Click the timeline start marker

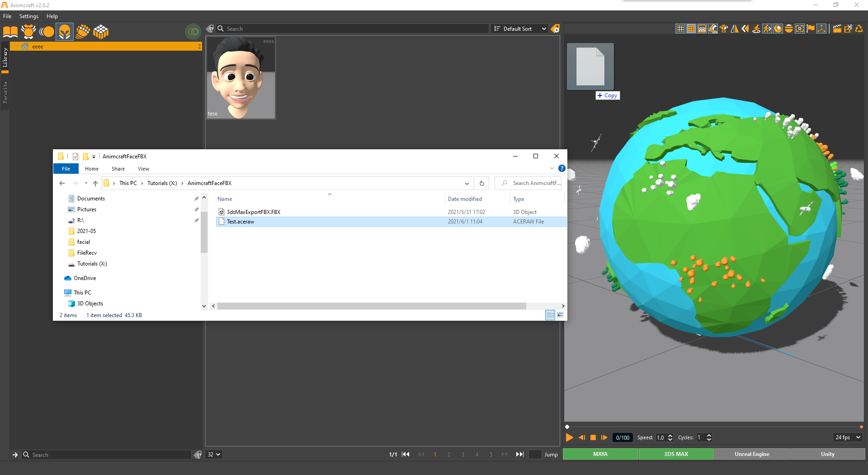click(567, 427)
